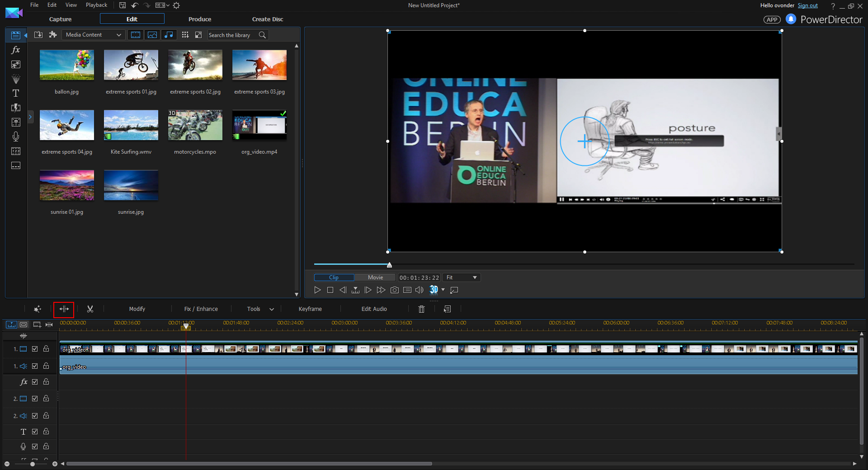Click the plug-ins puzzle piece icon
The image size is (868, 470).
pos(53,35)
